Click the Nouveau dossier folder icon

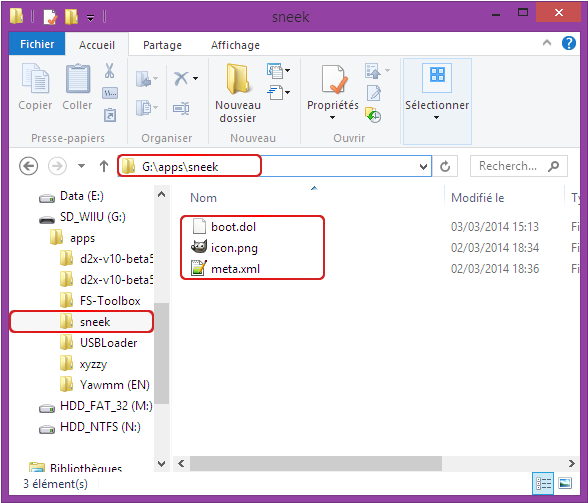tap(238, 78)
